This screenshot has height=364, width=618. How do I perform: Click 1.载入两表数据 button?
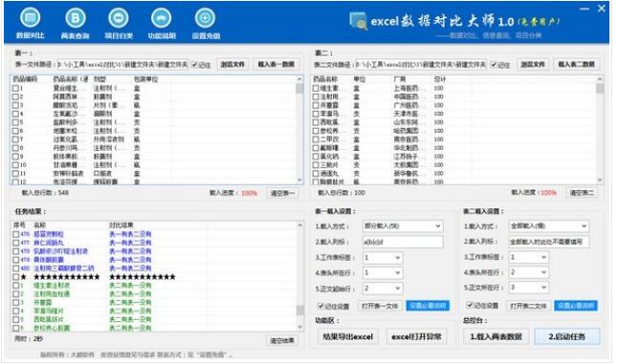pyautogui.click(x=497, y=337)
